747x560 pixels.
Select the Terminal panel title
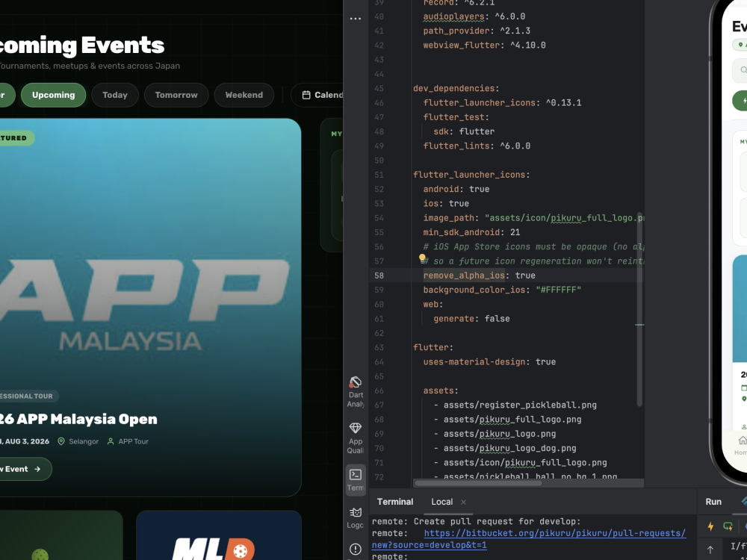pos(395,502)
